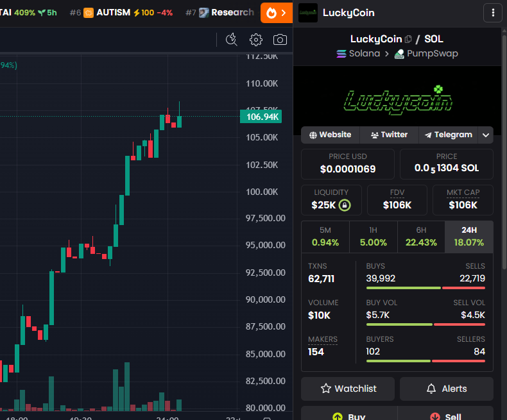The width and height of the screenshot is (507, 420).
Task: Open the LuckyCoin Telegram link
Action: (448, 135)
